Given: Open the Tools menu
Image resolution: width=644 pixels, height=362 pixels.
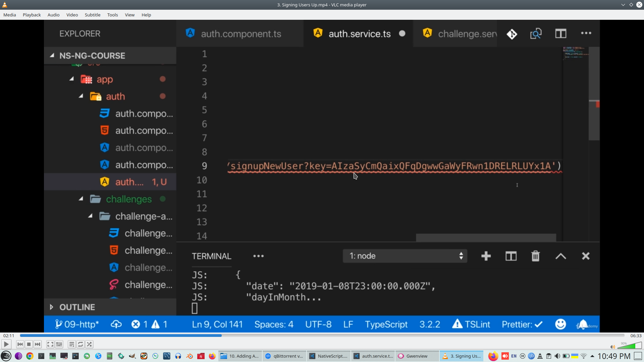Looking at the screenshot, I should [112, 15].
